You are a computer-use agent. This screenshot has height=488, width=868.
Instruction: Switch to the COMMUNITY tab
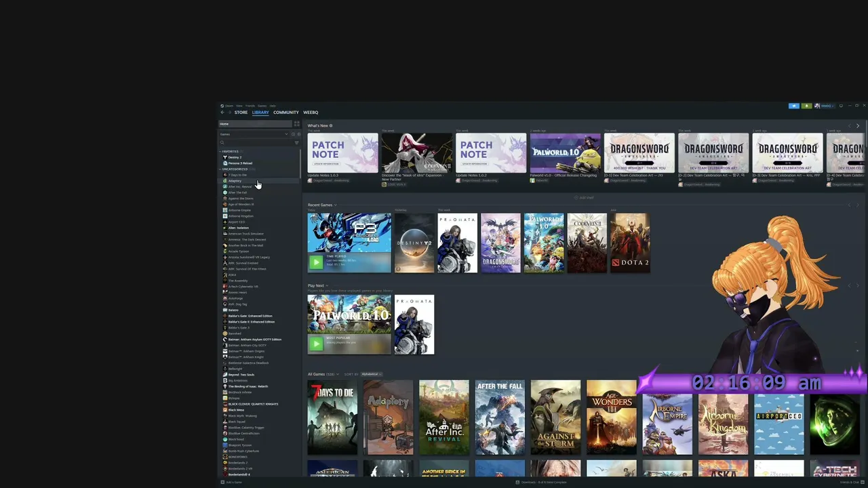click(286, 113)
